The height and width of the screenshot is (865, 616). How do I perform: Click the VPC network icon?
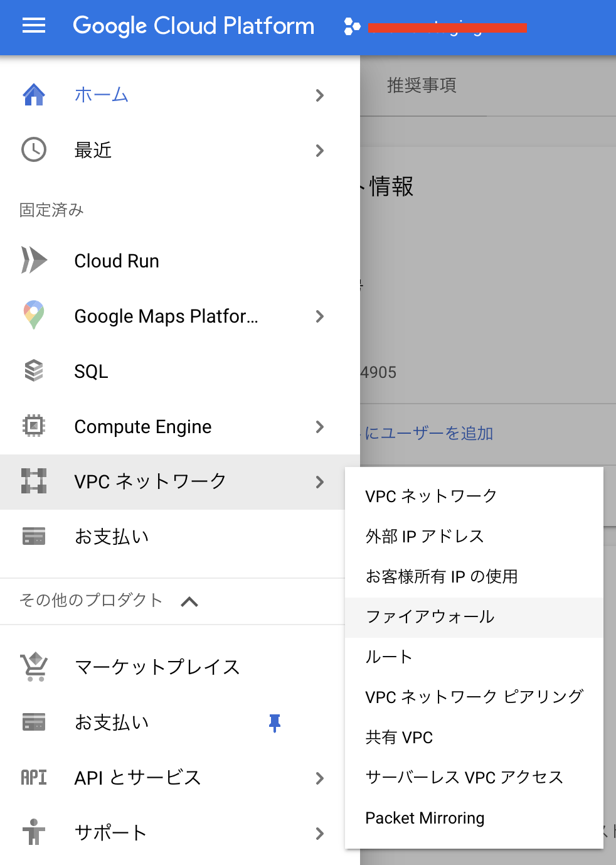(34, 481)
